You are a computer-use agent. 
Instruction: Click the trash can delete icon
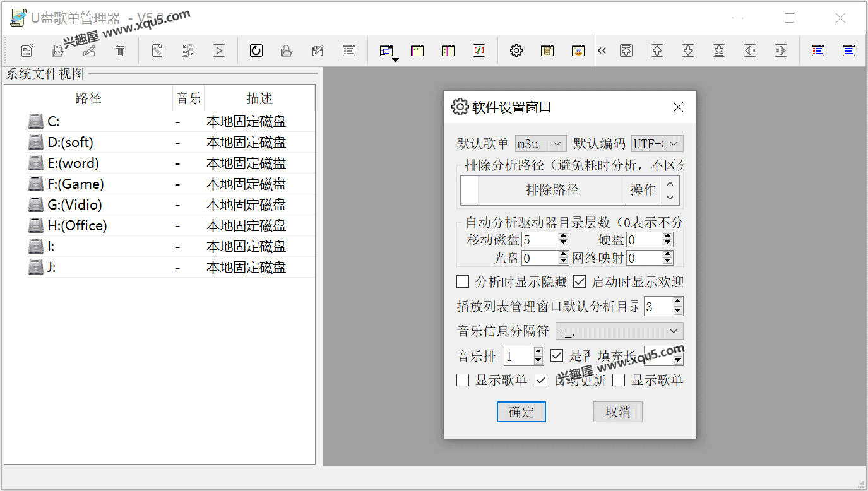point(120,51)
